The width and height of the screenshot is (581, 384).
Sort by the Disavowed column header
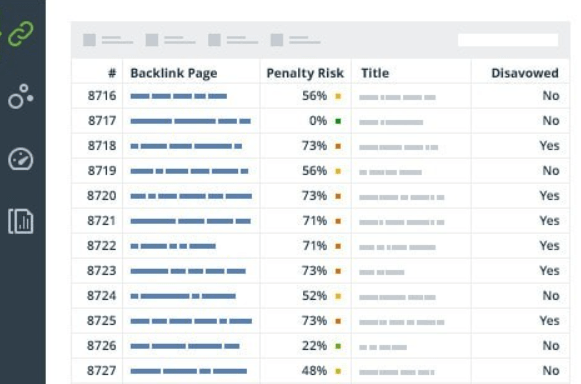click(x=525, y=73)
